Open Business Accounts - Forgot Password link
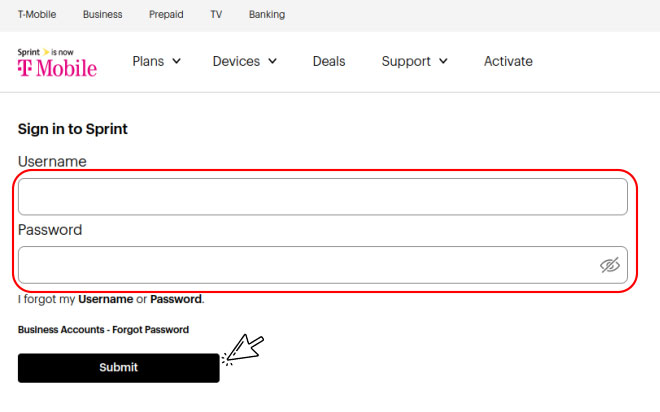This screenshot has width=660, height=412. (x=103, y=330)
